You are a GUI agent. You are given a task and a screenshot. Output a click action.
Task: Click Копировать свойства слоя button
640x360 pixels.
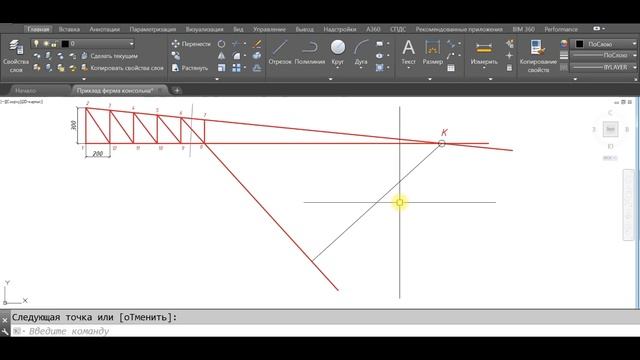pyautogui.click(x=122, y=68)
